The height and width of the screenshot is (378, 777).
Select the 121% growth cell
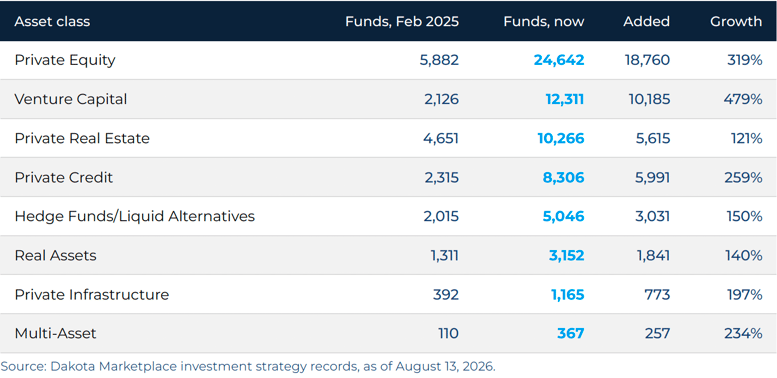746,138
